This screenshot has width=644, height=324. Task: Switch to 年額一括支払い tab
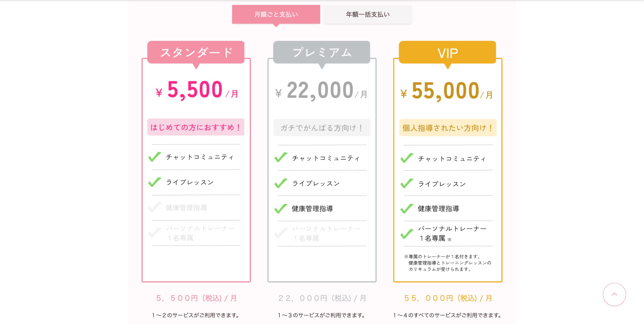coord(367,14)
